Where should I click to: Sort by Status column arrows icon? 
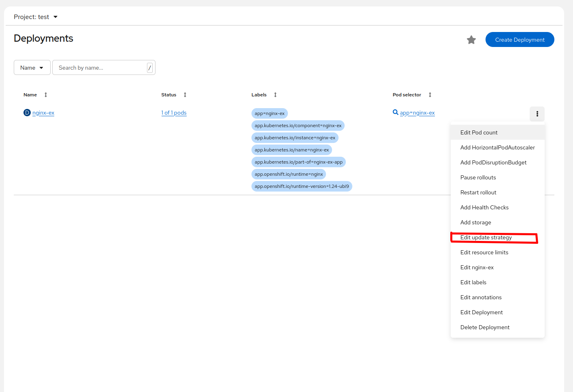tap(185, 95)
